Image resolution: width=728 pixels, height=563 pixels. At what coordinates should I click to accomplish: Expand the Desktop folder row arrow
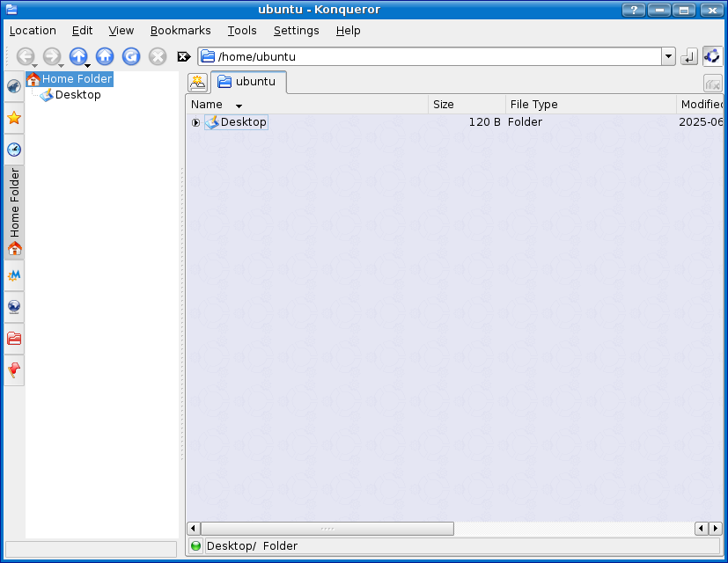coord(195,122)
